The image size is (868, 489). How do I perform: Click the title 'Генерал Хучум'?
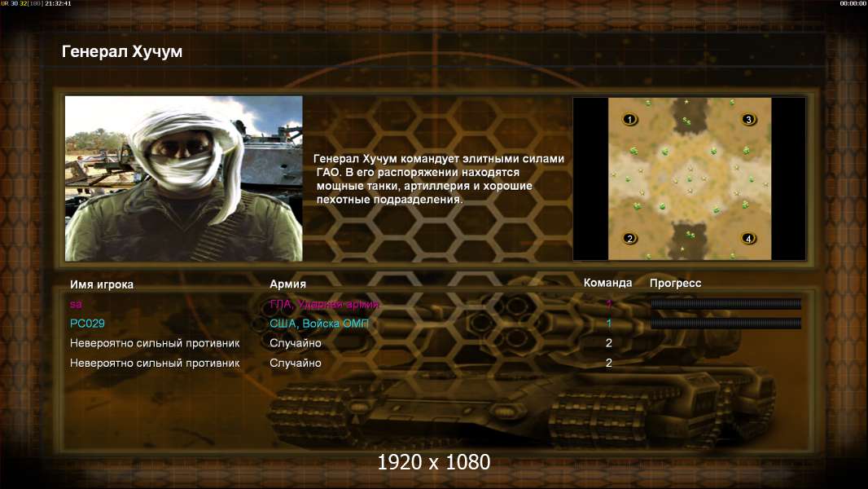point(122,51)
